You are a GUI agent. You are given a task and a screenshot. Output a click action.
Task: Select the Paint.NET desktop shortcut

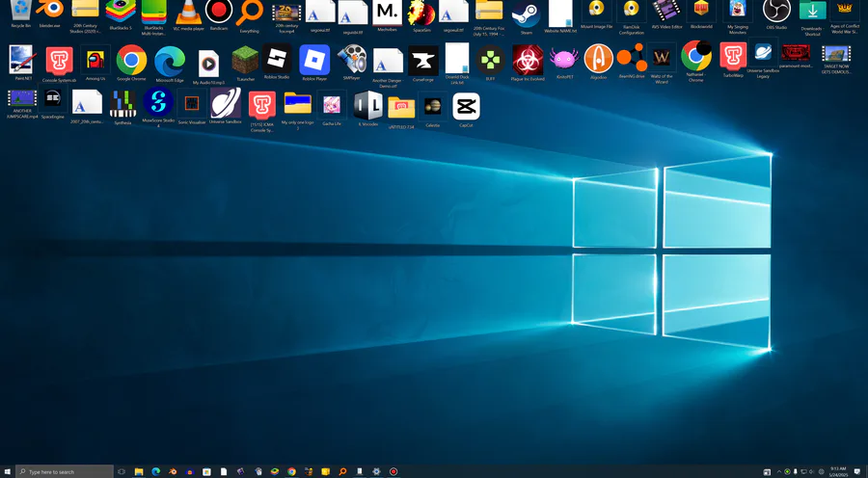click(x=23, y=62)
